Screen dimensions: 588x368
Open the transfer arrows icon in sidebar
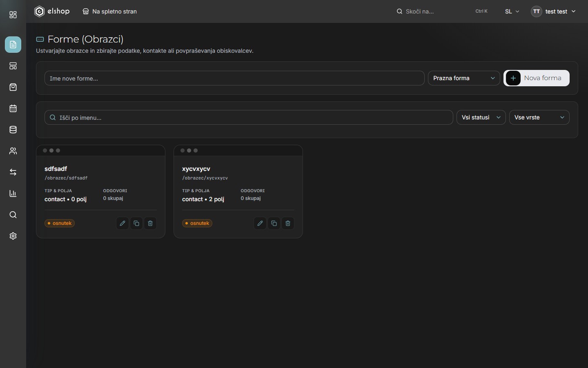click(x=13, y=172)
